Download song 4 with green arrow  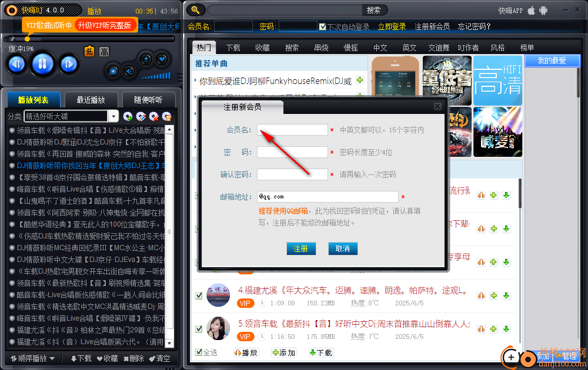[506, 296]
